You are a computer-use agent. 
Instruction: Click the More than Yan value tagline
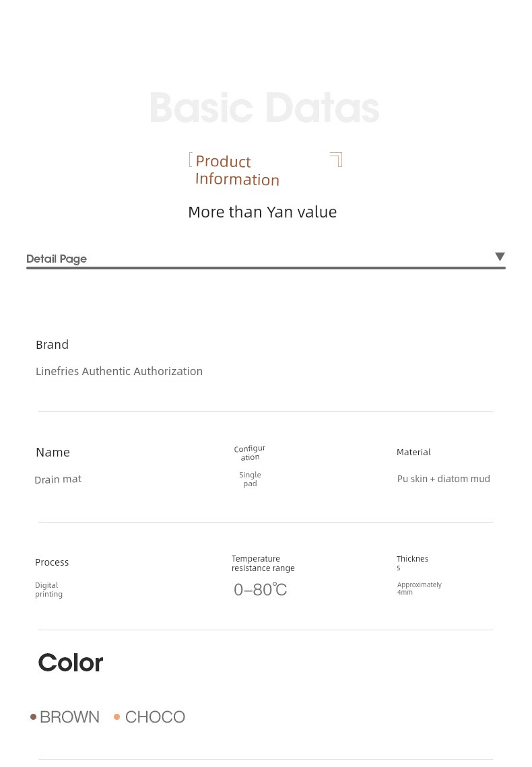[263, 212]
